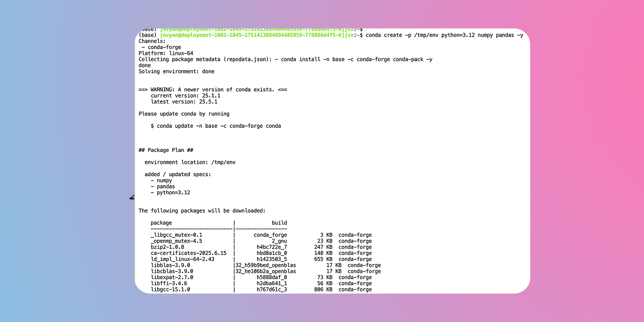Click the '_openmp_mutex-4.5' package name
The image size is (644, 322).
177,241
